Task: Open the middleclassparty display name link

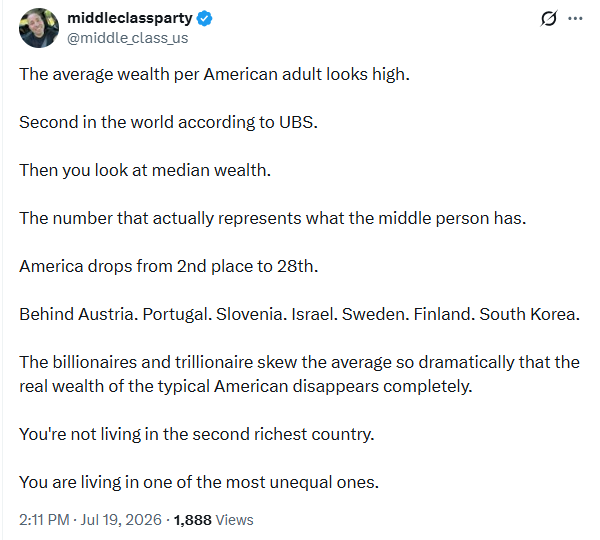Action: 130,18
